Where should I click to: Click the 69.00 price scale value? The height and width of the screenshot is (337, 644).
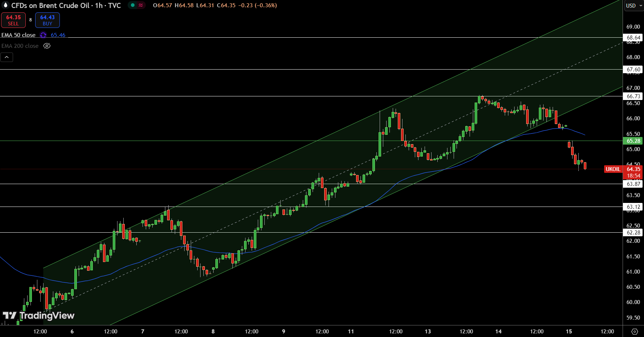coord(633,27)
